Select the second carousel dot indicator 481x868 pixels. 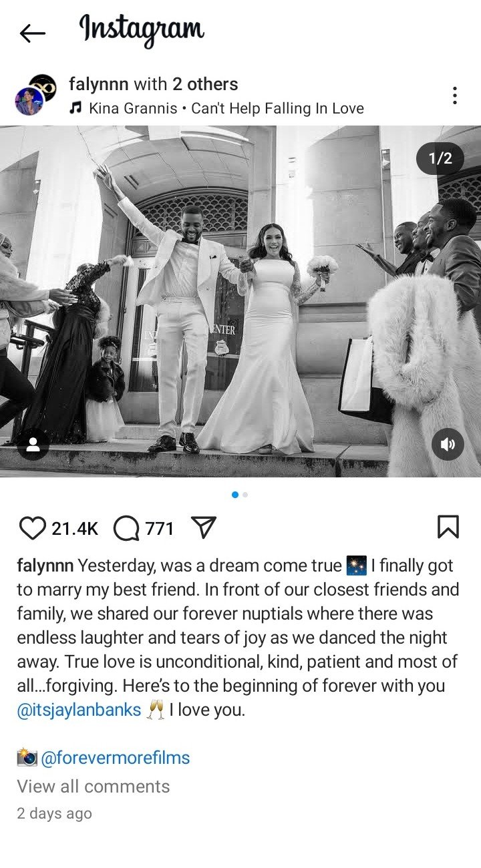pos(245,495)
